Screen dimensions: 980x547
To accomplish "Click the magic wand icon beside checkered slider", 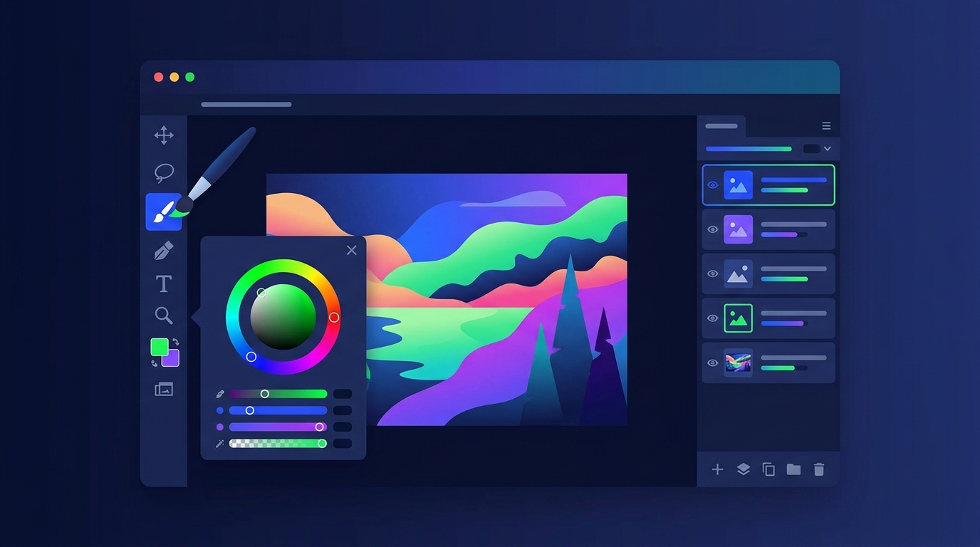I will [220, 444].
